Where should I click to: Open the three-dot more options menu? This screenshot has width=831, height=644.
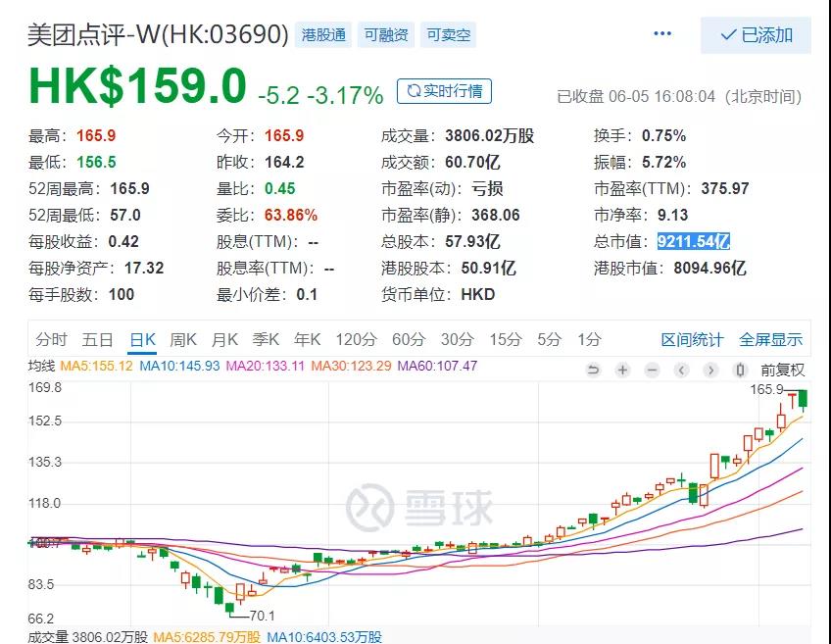[662, 34]
